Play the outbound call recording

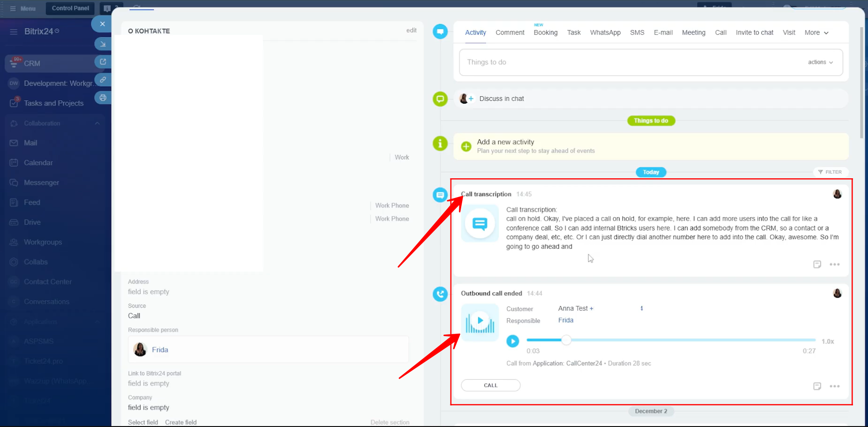click(512, 341)
